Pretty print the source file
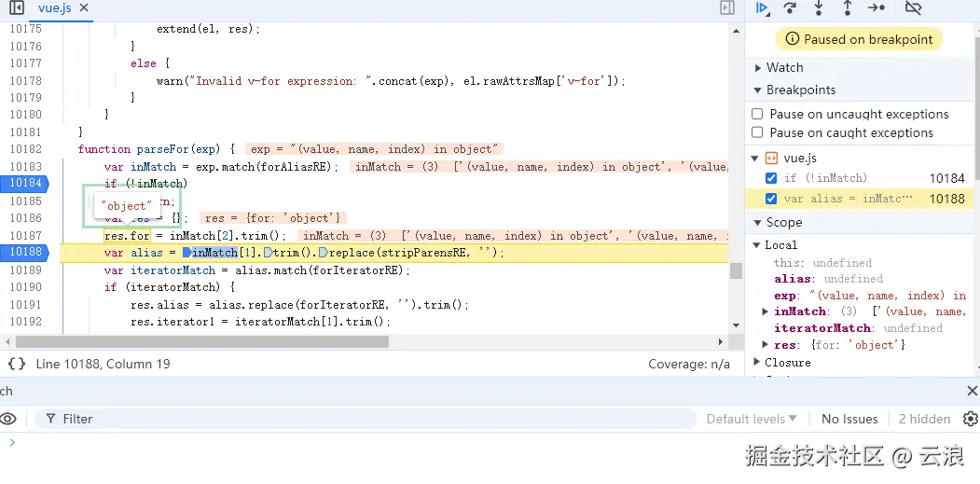 [17, 364]
